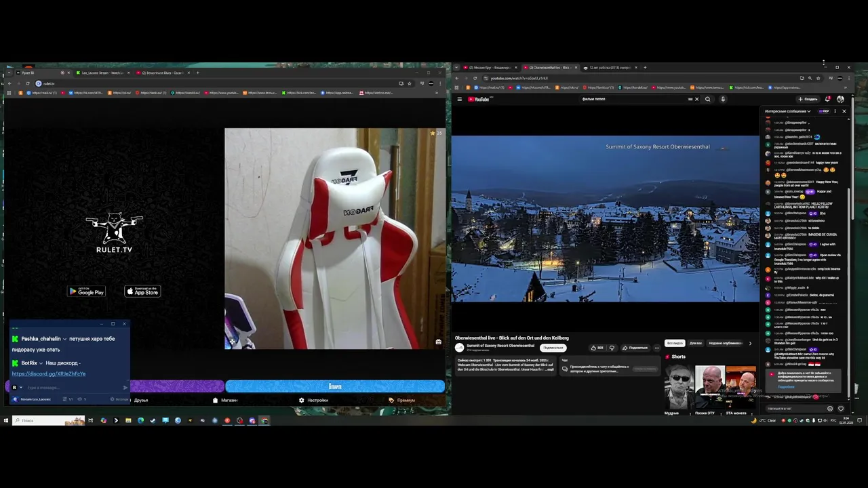Click the RULET.TV logo
Viewport: 868px width, 488px height.
click(x=114, y=232)
